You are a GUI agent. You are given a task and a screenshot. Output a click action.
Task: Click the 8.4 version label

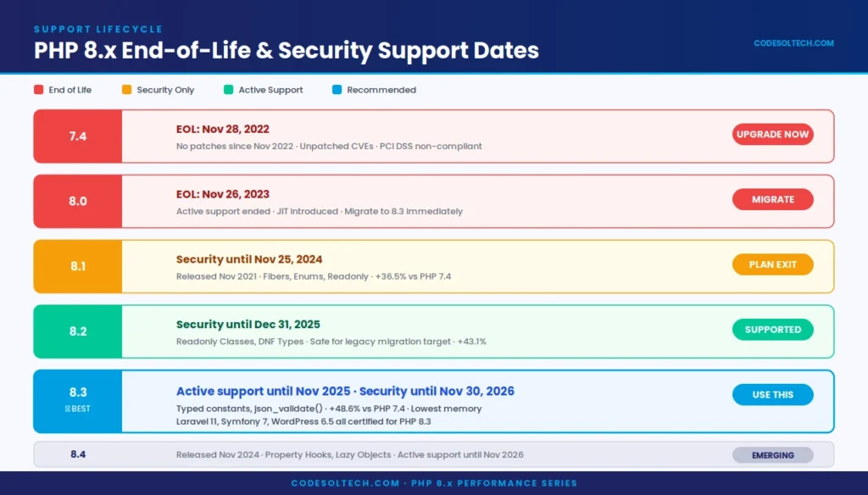tap(78, 454)
